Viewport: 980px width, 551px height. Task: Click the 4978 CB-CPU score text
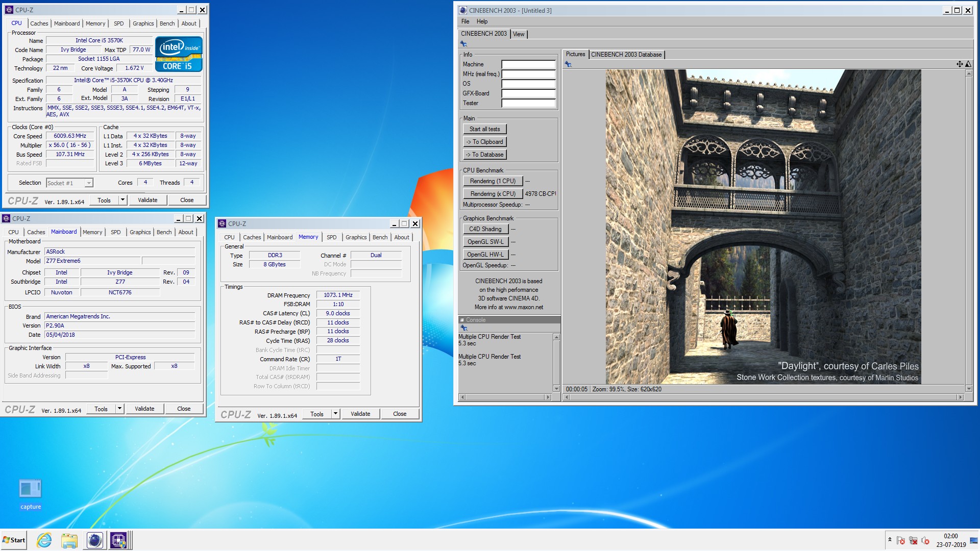tap(541, 194)
